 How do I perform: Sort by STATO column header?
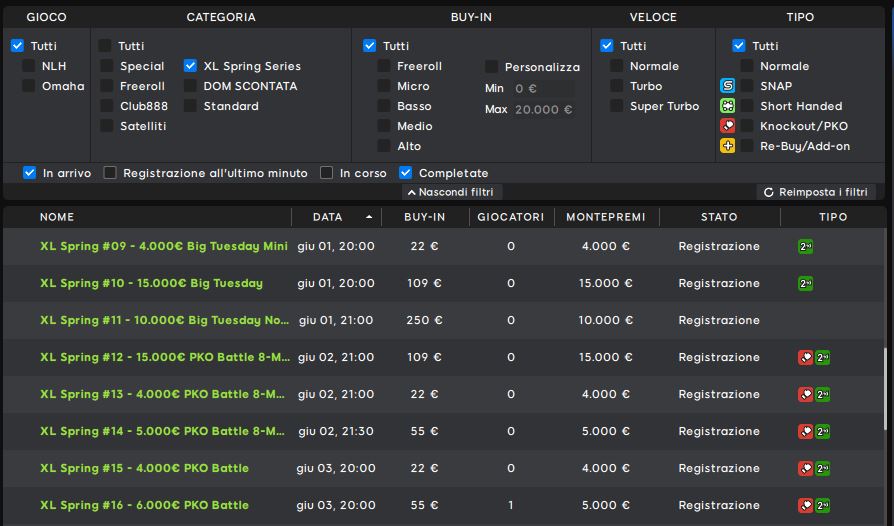point(719,217)
